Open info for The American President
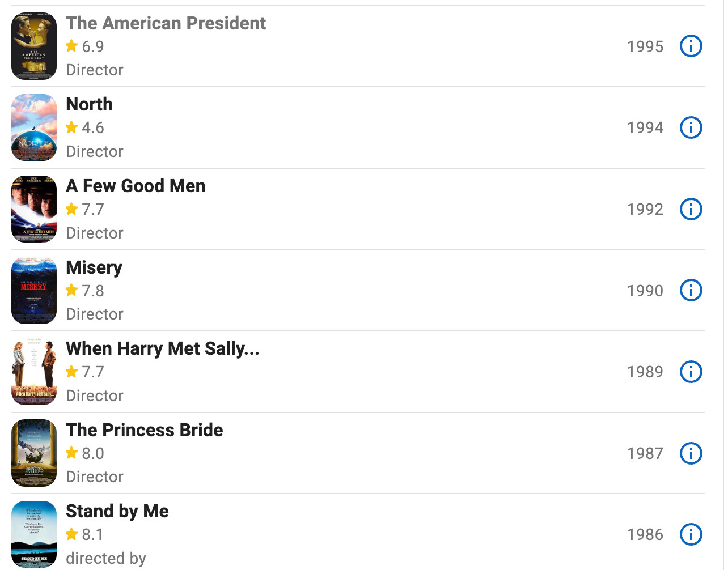The height and width of the screenshot is (570, 728). [x=691, y=46]
